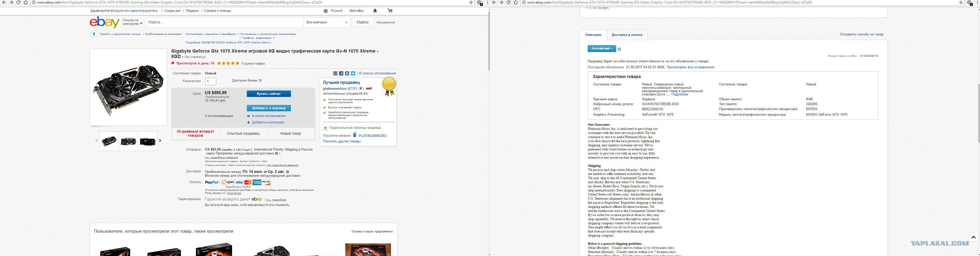Click Показать другие товары link
Image resolution: width=980 pixels, height=256 pixels.
point(342,141)
